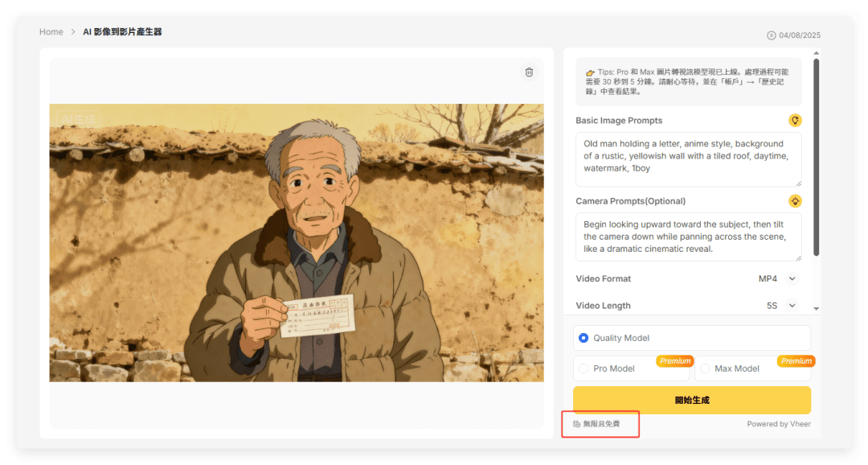
Task: Click the icon next to 無限且免費
Action: (576, 424)
